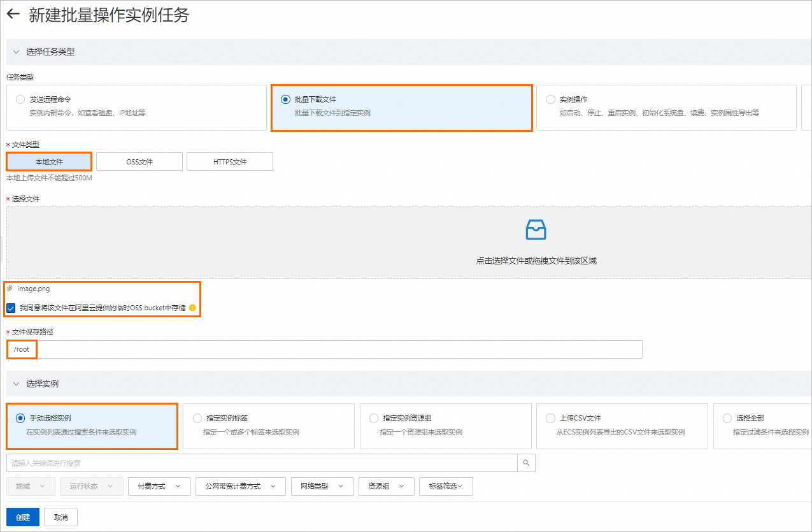The width and height of the screenshot is (812, 532).
Task: Collapse the 选择任务类型 section
Action: pos(16,52)
